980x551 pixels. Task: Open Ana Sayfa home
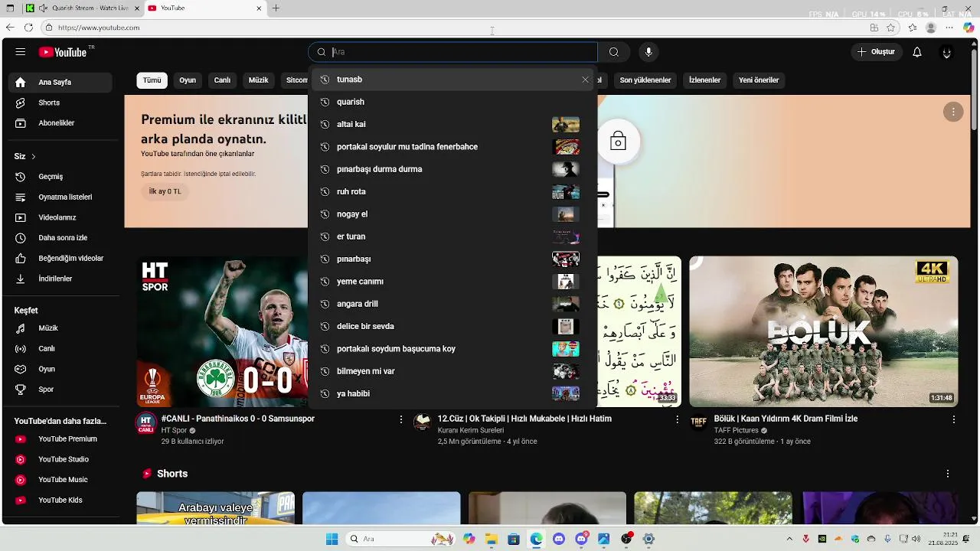[x=60, y=83]
